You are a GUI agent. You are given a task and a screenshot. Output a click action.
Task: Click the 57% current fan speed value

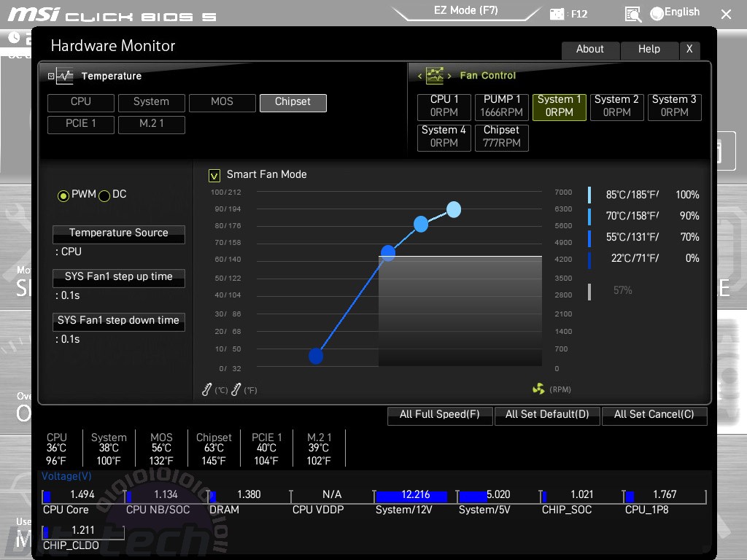(x=623, y=290)
